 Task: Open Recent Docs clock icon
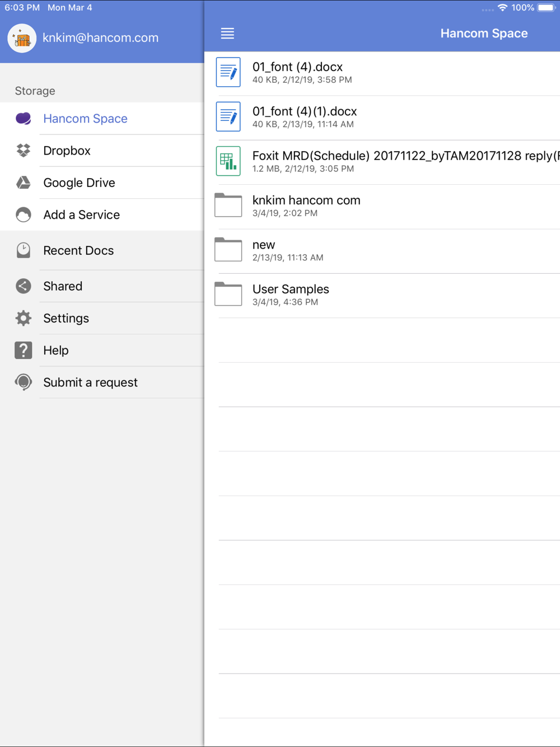(24, 250)
